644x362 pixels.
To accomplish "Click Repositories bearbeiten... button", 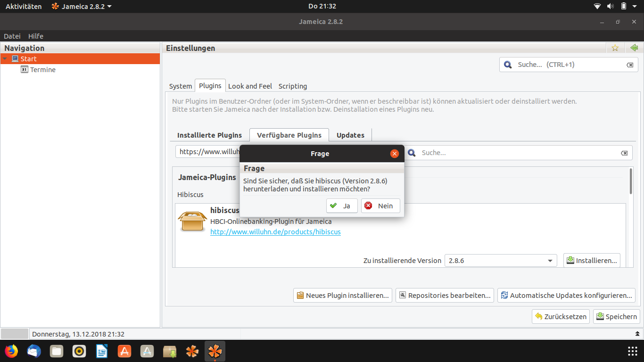I will 445,296.
